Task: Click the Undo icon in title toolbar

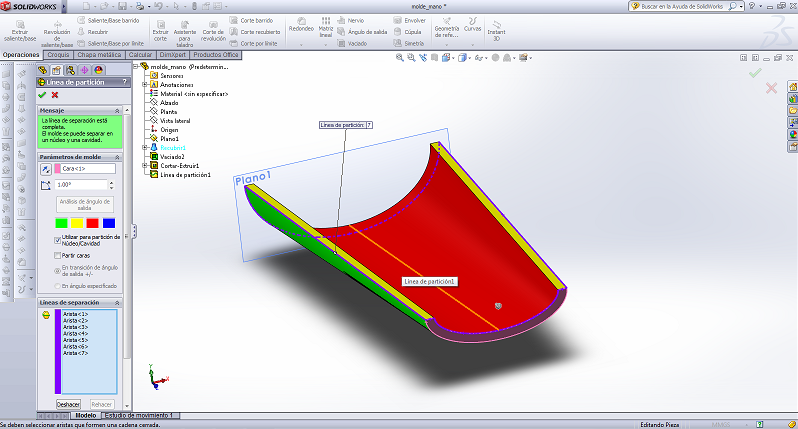Action: tap(158, 7)
